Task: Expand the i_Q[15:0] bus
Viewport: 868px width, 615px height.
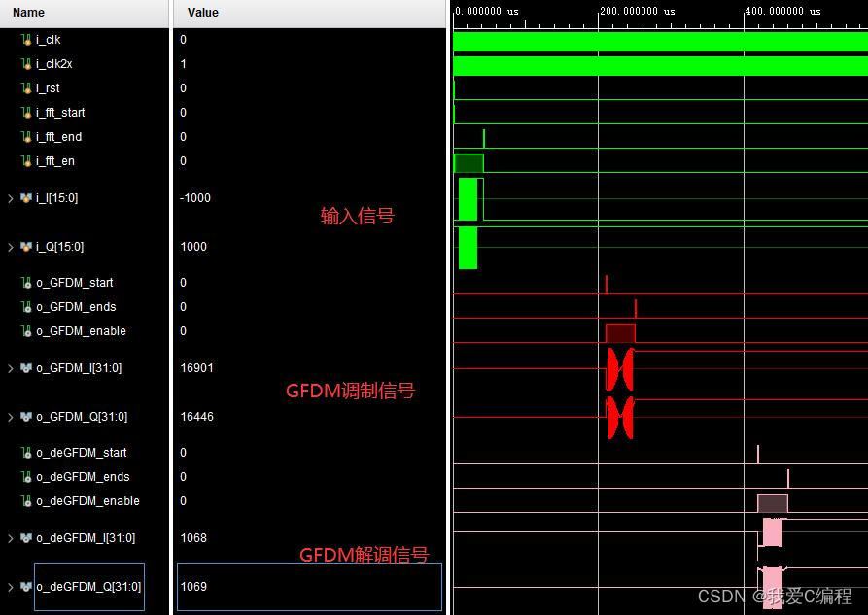Action: [10, 247]
